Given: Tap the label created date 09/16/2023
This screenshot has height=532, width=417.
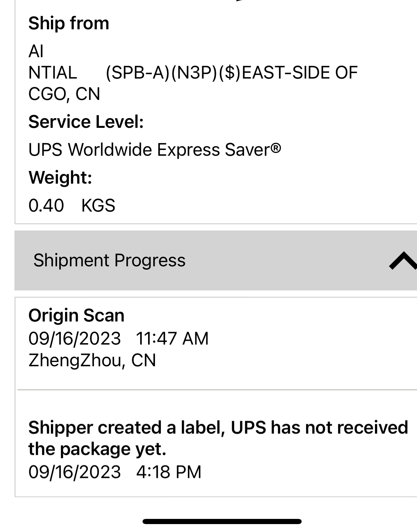Looking at the screenshot, I should 74,472.
